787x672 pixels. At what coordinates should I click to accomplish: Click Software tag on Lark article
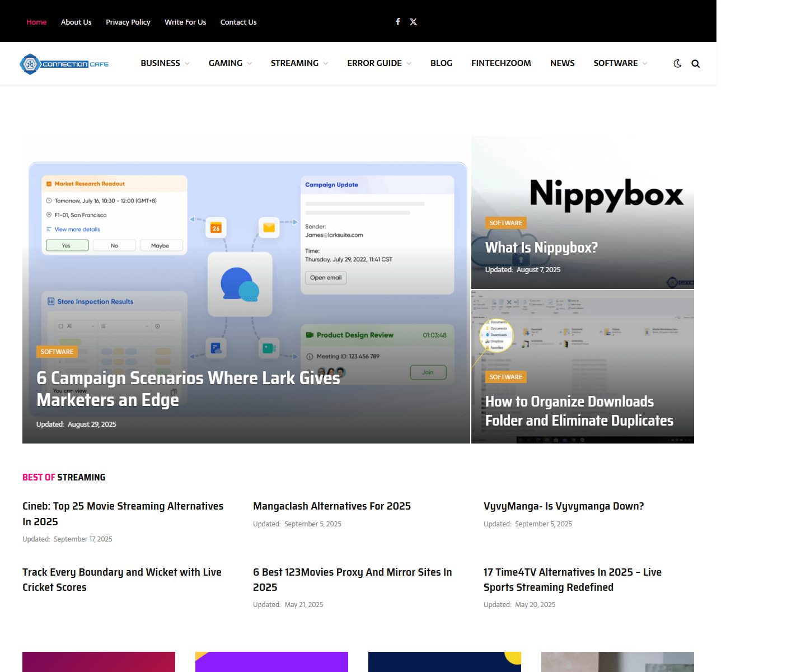click(57, 352)
